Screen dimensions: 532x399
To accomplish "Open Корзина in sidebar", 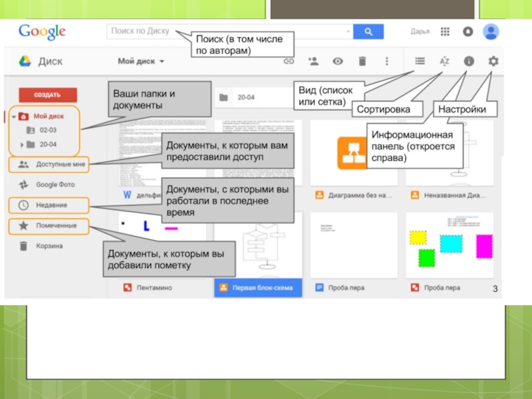I will pyautogui.click(x=49, y=246).
